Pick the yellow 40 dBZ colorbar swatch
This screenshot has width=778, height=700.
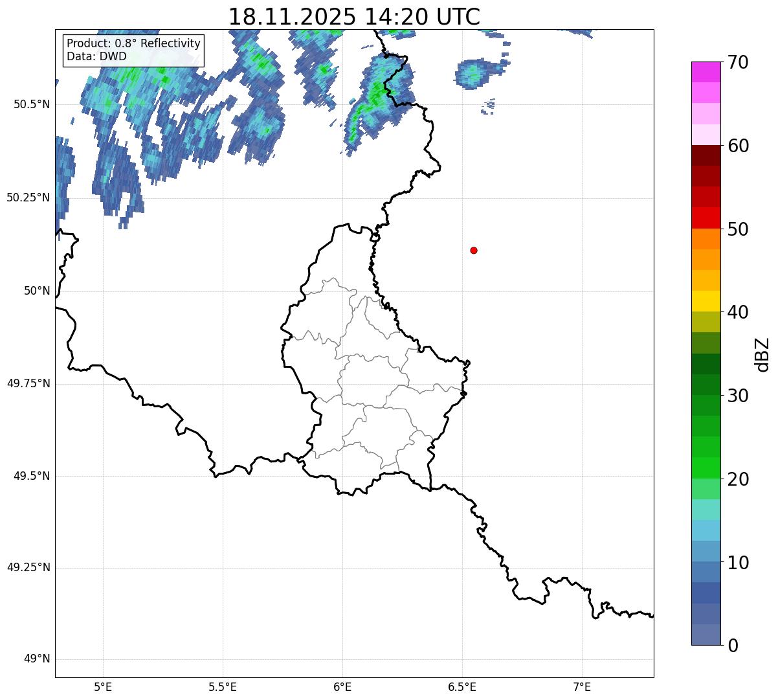(x=706, y=301)
